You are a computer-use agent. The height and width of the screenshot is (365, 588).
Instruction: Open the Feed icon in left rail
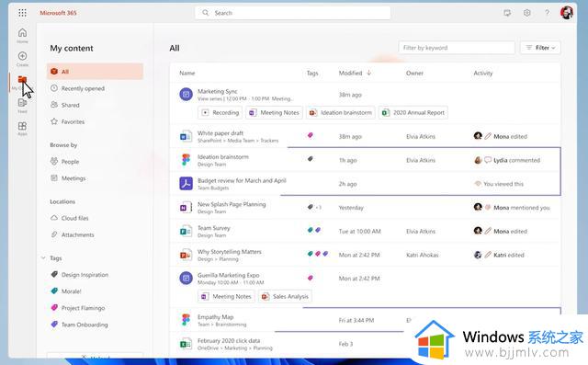pyautogui.click(x=22, y=105)
